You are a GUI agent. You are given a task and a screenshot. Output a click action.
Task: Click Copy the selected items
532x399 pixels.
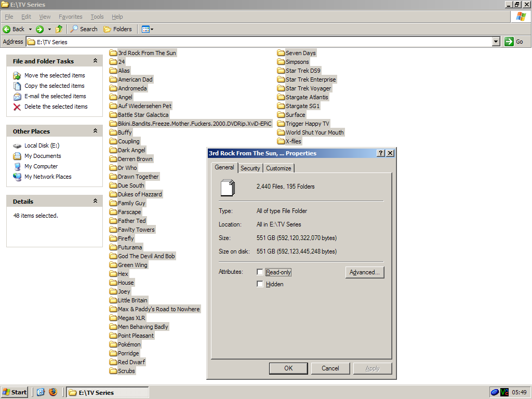(54, 86)
